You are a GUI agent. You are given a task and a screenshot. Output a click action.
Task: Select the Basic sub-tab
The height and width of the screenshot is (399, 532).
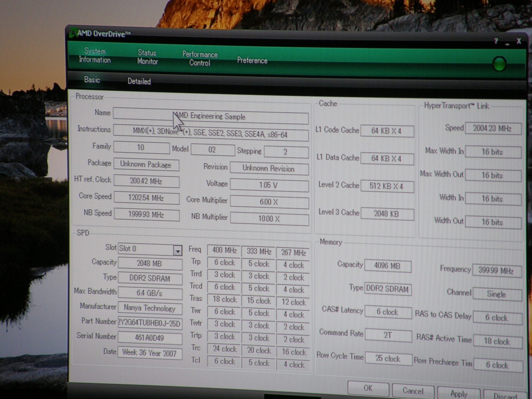click(x=92, y=79)
